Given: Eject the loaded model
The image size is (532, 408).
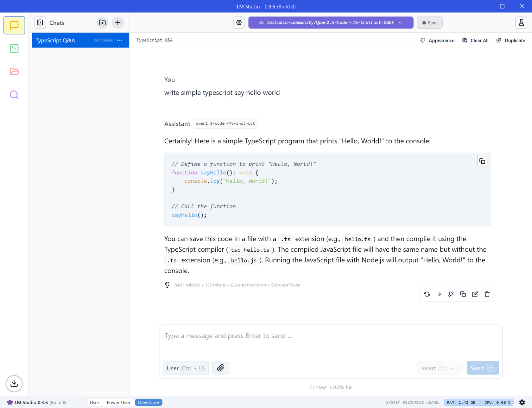Looking at the screenshot, I should [x=430, y=22].
